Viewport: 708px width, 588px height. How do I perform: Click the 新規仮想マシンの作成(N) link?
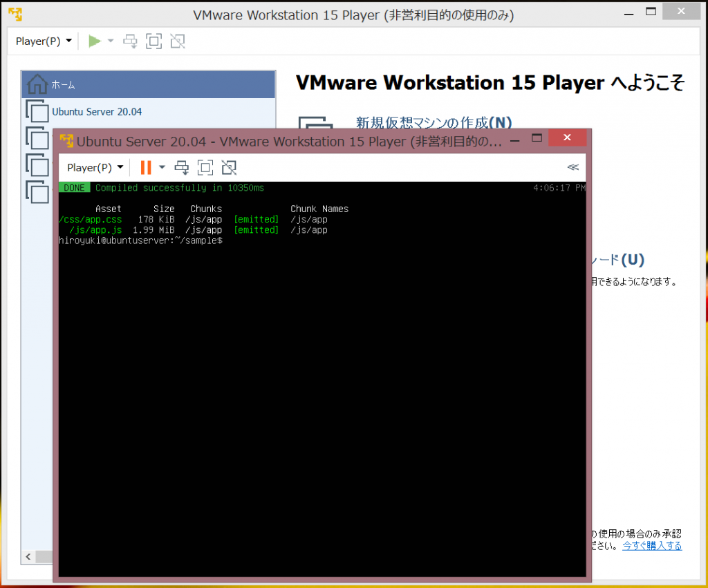click(434, 122)
